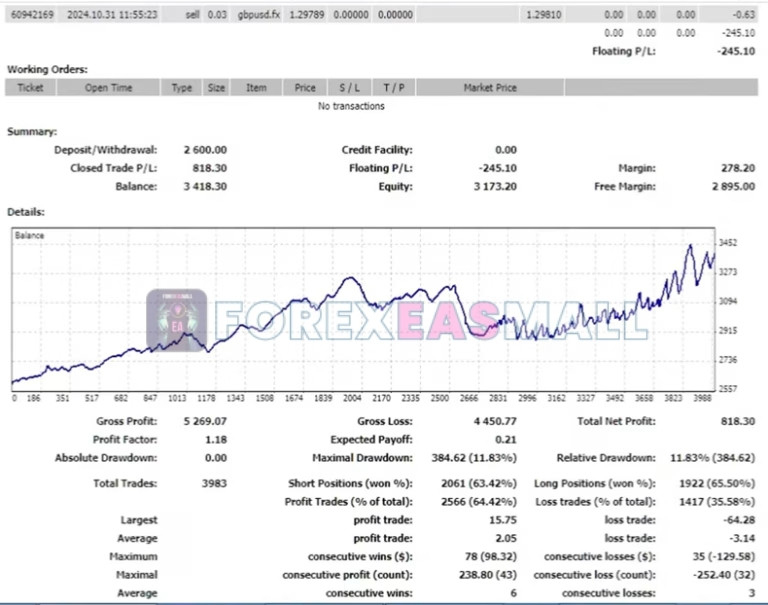Click the Market Price column header
The width and height of the screenshot is (768, 605).
(490, 88)
